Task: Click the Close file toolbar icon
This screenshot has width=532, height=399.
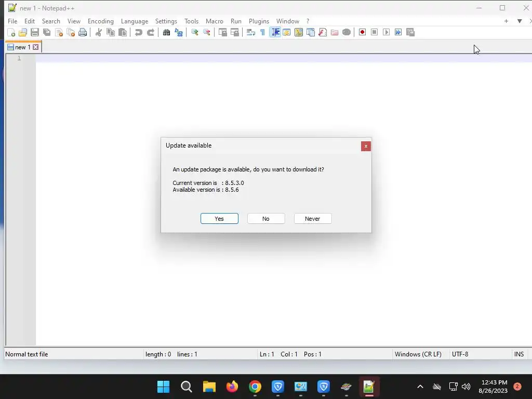Action: point(59,32)
